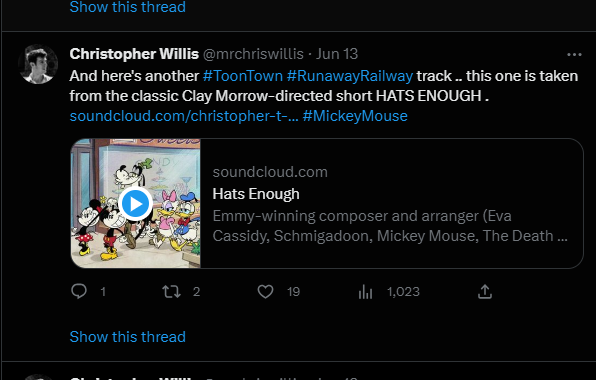This screenshot has width=596, height=380.
Task: Expand the top Show this thread link
Action: coord(128,7)
